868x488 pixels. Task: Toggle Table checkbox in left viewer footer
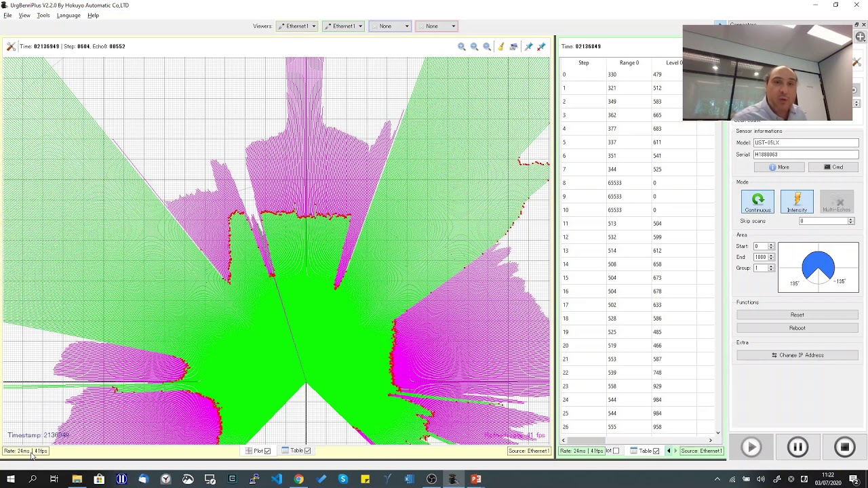pyautogui.click(x=307, y=451)
